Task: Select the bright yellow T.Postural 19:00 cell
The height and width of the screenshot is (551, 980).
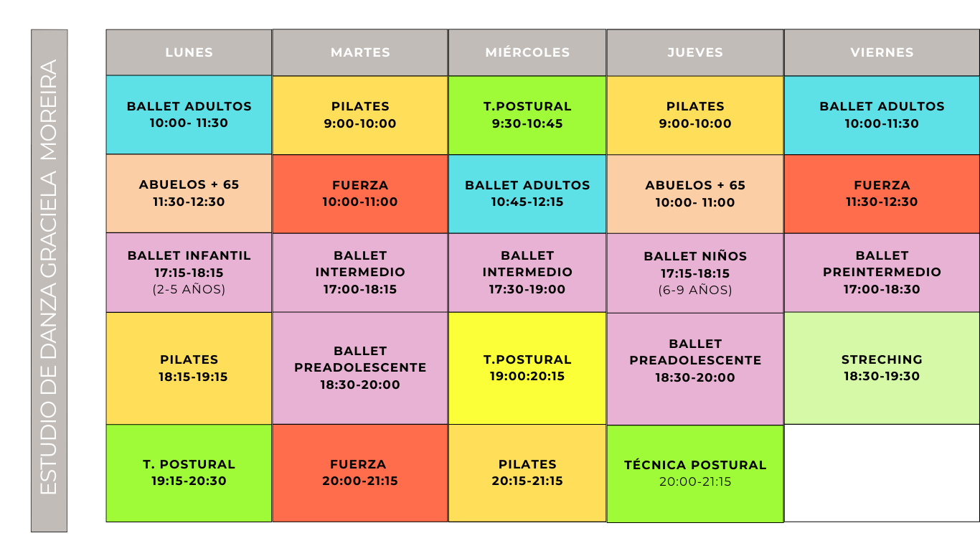Action: coord(527,368)
